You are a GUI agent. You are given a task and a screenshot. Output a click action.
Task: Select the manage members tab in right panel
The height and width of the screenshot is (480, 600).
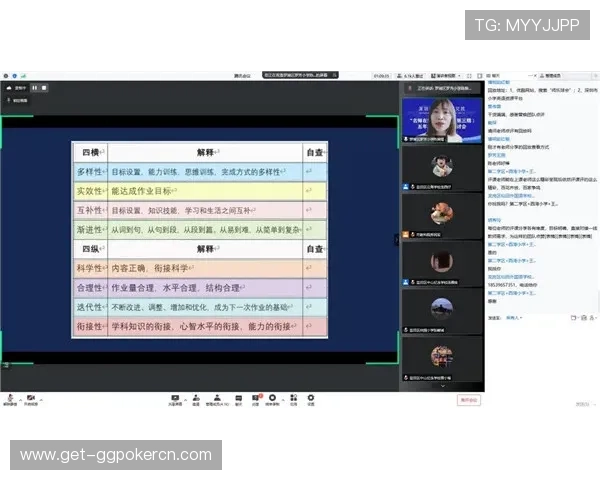(550, 76)
